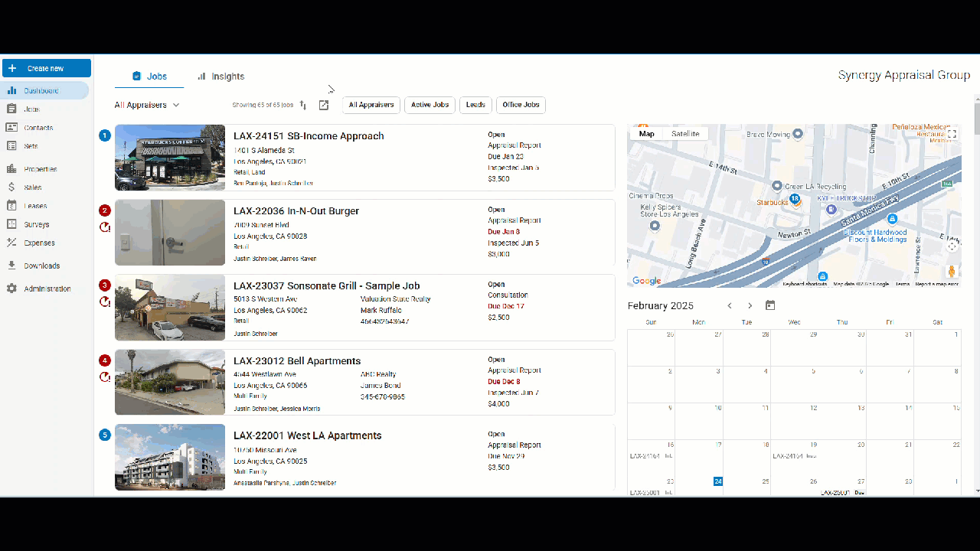980x551 pixels.
Task: Open Properties in the sidebar
Action: click(44, 169)
